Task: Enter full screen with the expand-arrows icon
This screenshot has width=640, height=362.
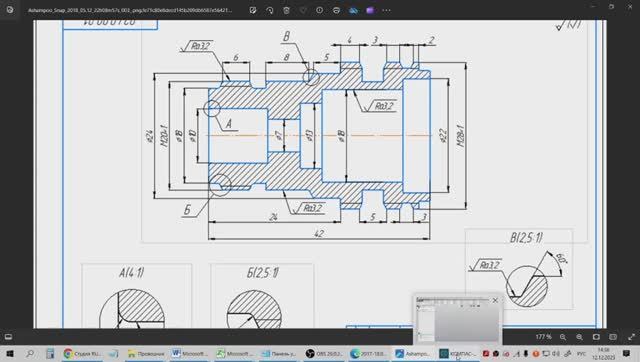Action: [x=631, y=337]
